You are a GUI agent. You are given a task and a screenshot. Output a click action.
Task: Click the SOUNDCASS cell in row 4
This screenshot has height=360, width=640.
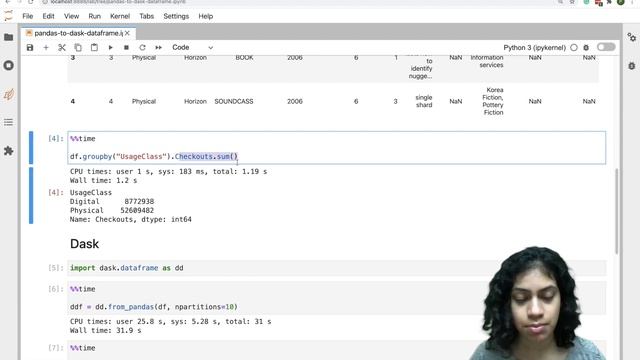[x=233, y=101]
